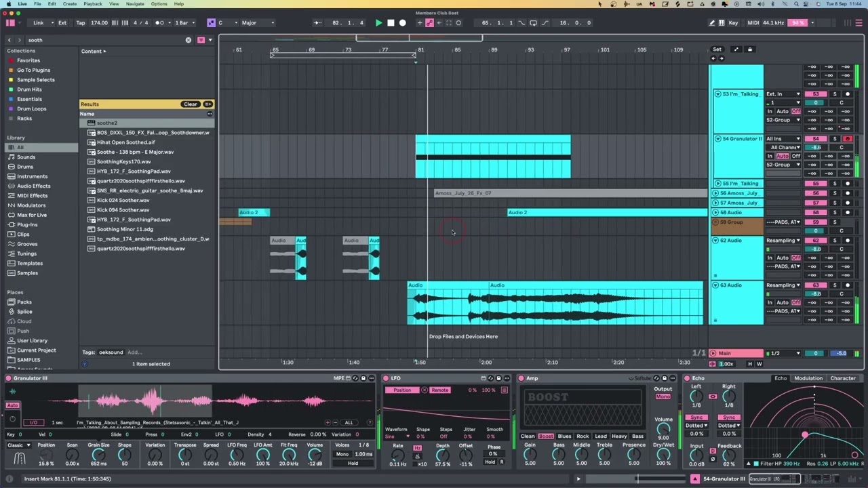Open the Playback menu
This screenshot has width=868, height=488.
[93, 4]
